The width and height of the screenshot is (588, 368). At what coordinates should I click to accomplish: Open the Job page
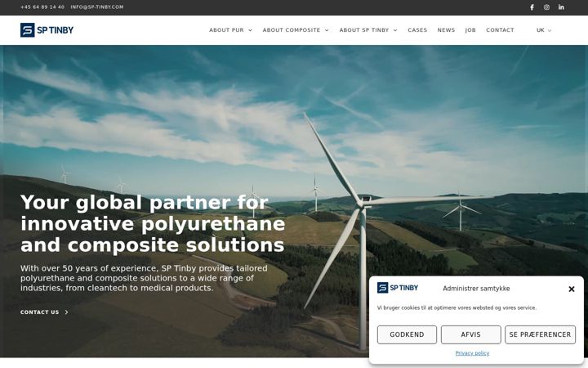(x=470, y=30)
